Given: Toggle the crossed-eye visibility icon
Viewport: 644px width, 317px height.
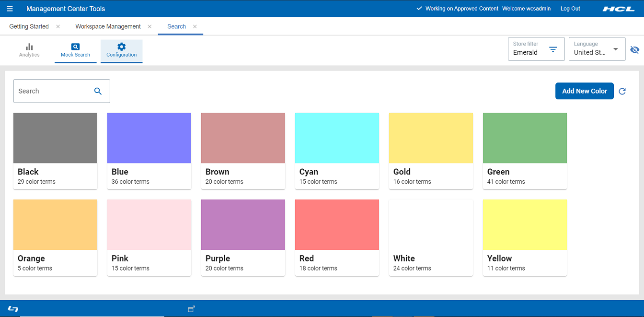Looking at the screenshot, I should (635, 49).
